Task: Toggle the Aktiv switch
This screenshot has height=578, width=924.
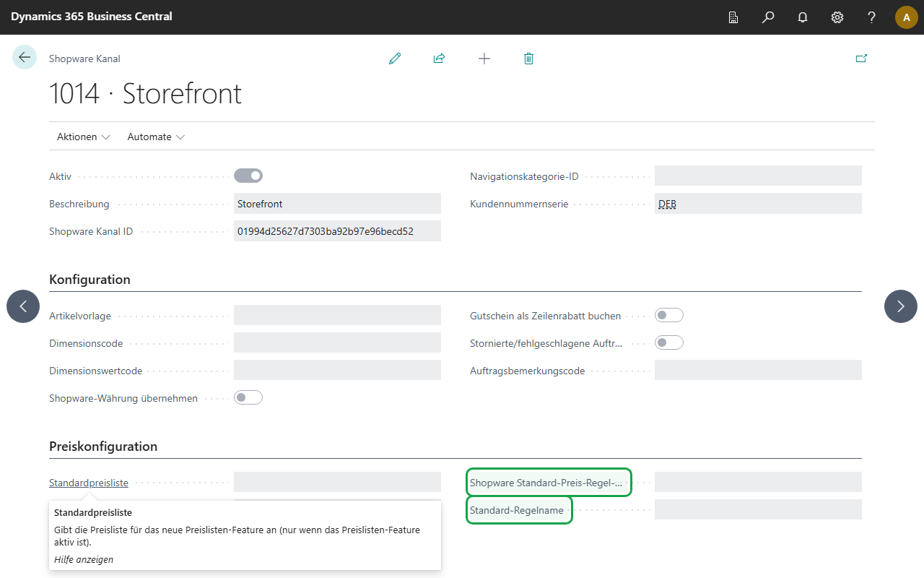Action: pos(248,176)
